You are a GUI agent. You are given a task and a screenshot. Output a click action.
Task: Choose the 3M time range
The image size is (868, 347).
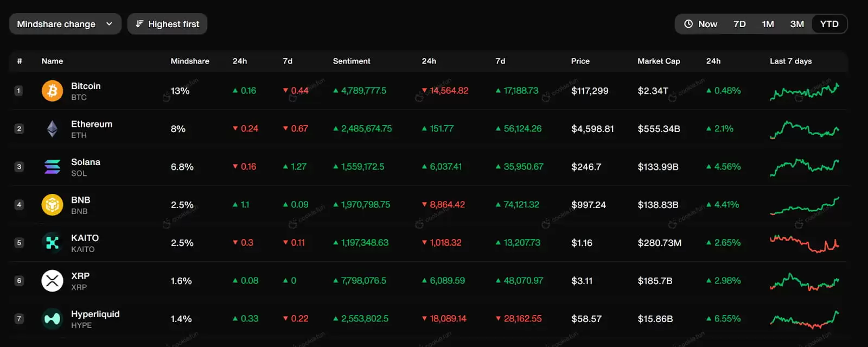pos(797,24)
